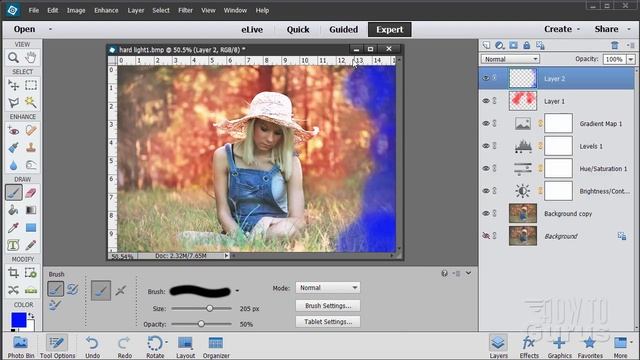640x360 pixels.
Task: Enable Airbrush mode icon
Action: [120, 291]
